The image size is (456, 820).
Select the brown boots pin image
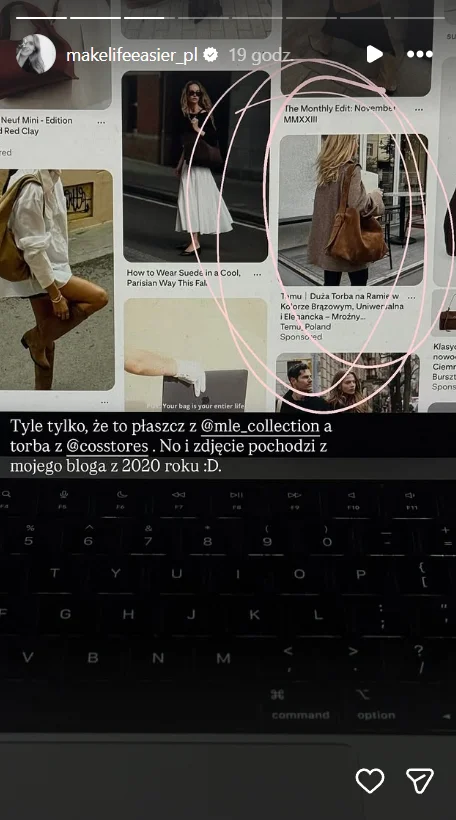(56, 279)
